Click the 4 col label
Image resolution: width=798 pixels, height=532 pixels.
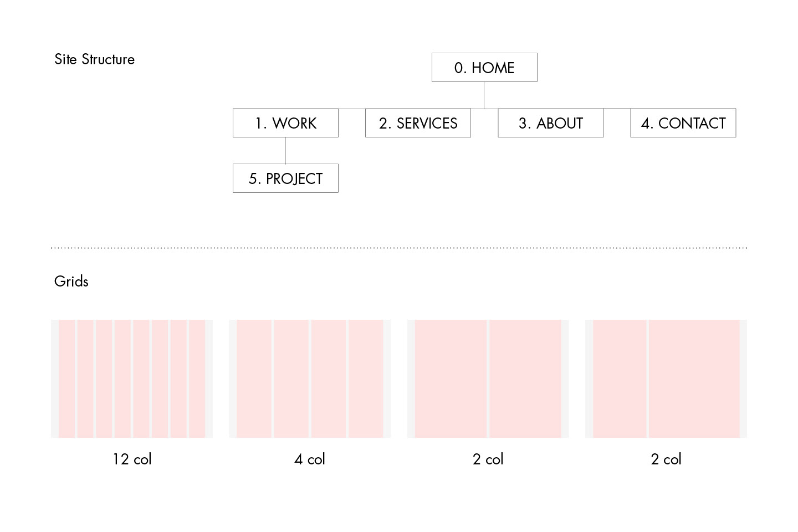[x=310, y=459]
